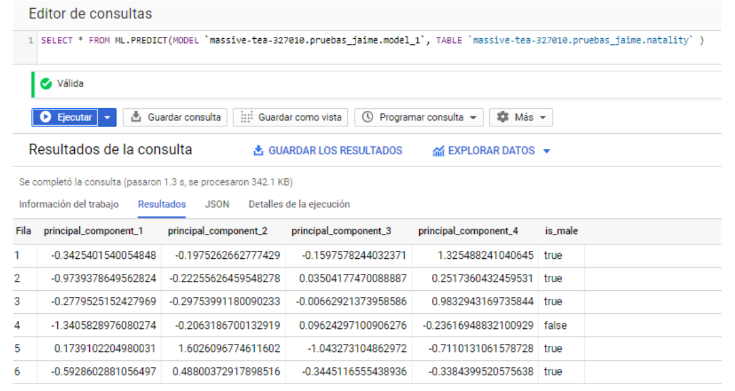Image resolution: width=735 pixels, height=391 pixels.
Task: Select the Resultados tab
Action: click(x=162, y=204)
